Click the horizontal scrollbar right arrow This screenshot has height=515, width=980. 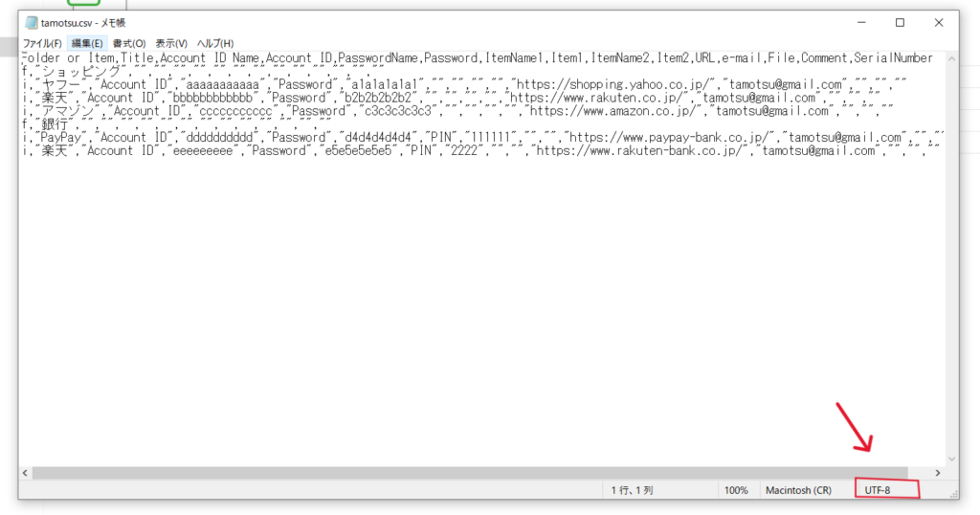coord(937,473)
